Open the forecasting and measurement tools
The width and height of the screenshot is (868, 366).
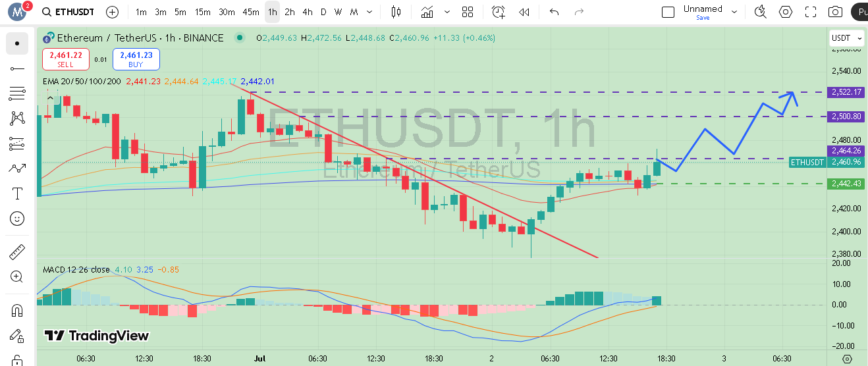point(17,144)
